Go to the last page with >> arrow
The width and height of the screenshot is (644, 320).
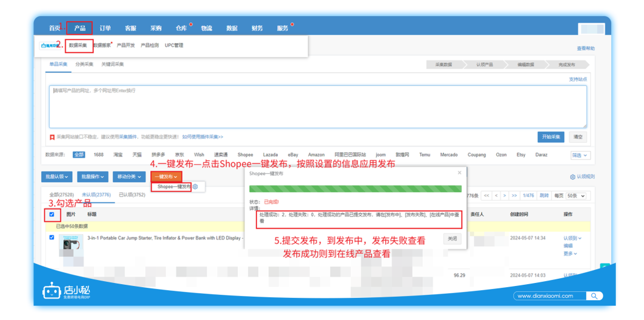514,195
